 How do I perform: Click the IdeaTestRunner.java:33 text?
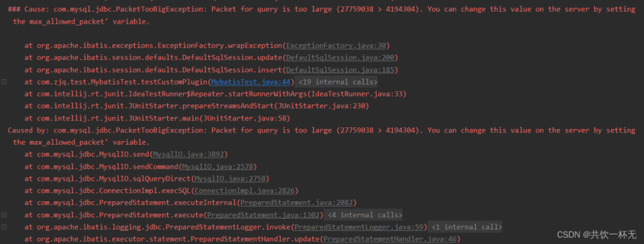coord(357,94)
